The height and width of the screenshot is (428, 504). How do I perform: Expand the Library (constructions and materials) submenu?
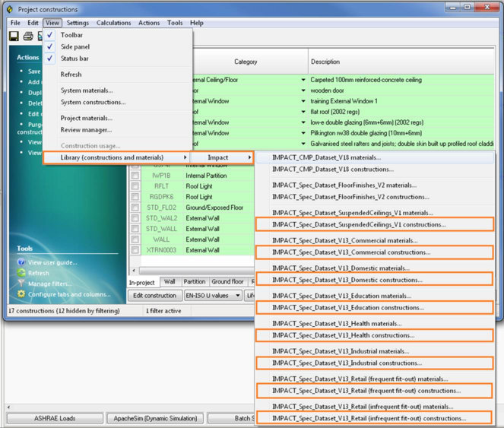123,157
